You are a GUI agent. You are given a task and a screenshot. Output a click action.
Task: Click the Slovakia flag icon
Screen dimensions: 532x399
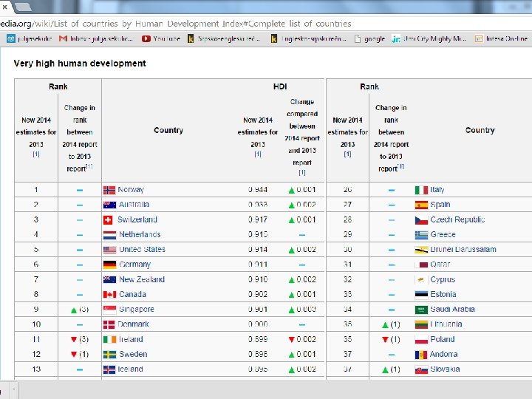click(421, 369)
